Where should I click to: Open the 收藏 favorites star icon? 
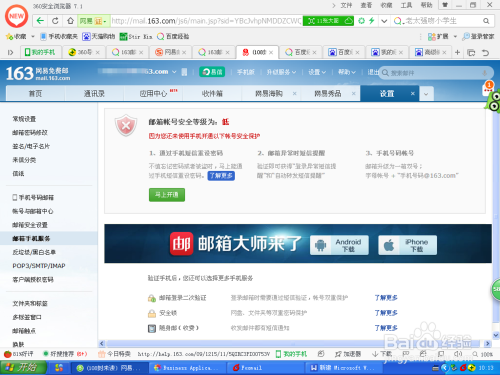(10, 36)
